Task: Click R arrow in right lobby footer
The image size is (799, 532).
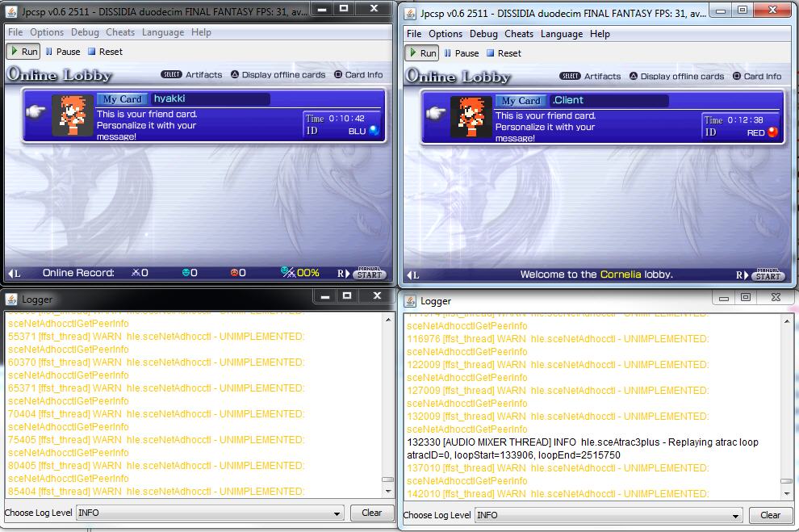Action: pos(743,275)
